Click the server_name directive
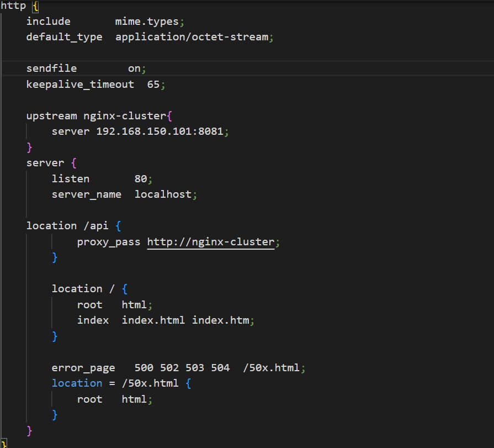The width and height of the screenshot is (494, 448). 86,194
